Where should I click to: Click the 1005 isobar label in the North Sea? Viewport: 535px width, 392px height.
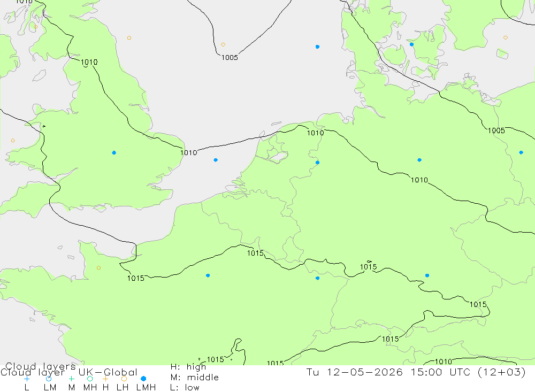[230, 58]
